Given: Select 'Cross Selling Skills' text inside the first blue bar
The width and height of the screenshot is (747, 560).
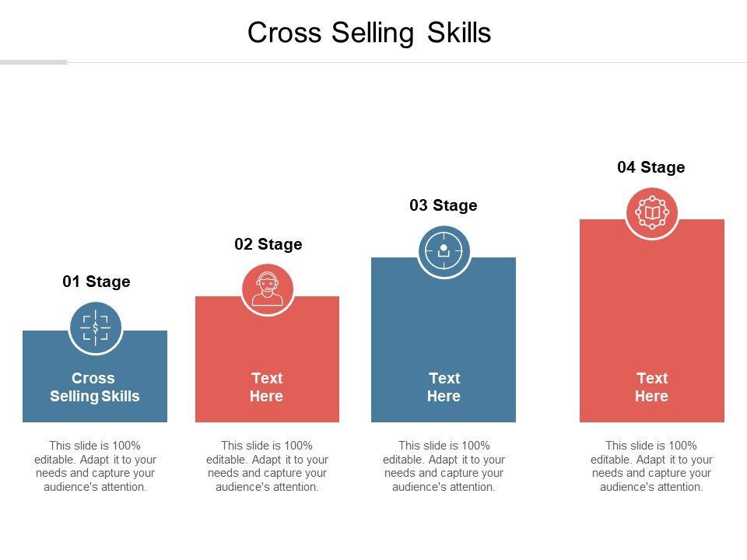Looking at the screenshot, I should point(95,387).
